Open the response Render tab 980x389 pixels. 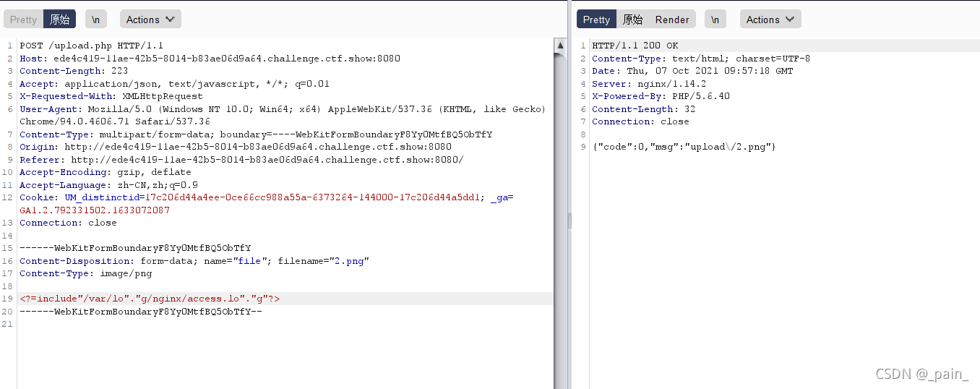coord(672,20)
